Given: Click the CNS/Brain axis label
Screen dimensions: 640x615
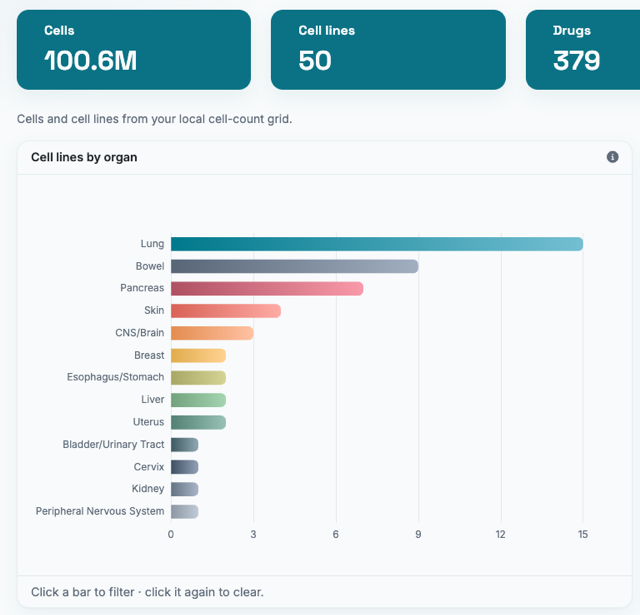Looking at the screenshot, I should [x=140, y=333].
